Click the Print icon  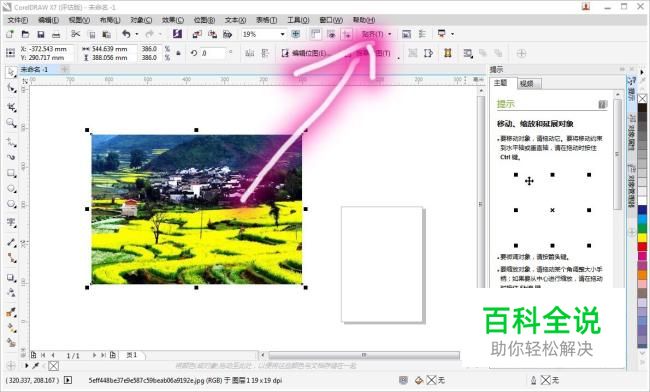coord(56,34)
